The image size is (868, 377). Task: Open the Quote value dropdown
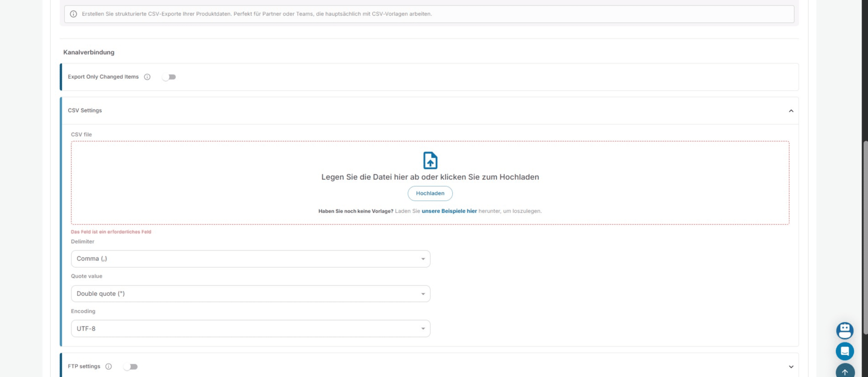250,294
